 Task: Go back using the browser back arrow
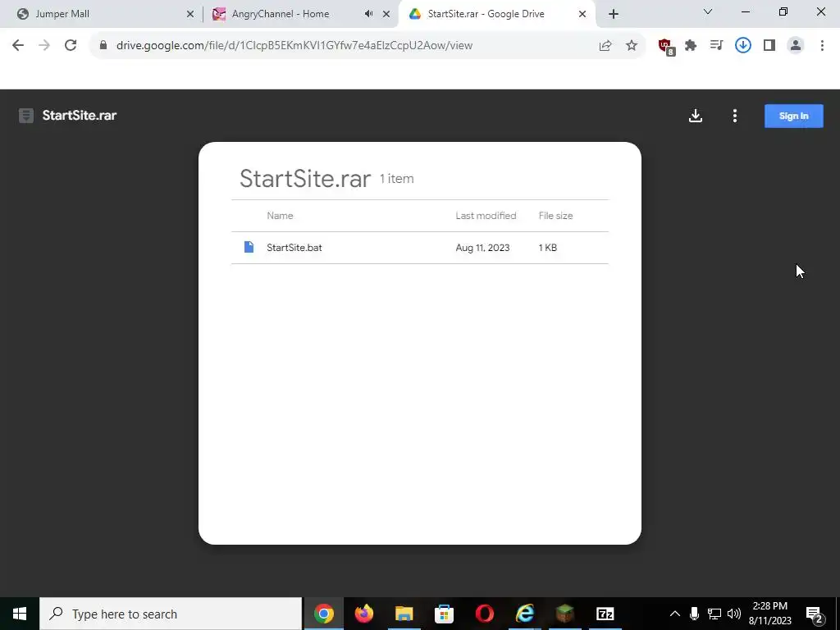(x=18, y=46)
